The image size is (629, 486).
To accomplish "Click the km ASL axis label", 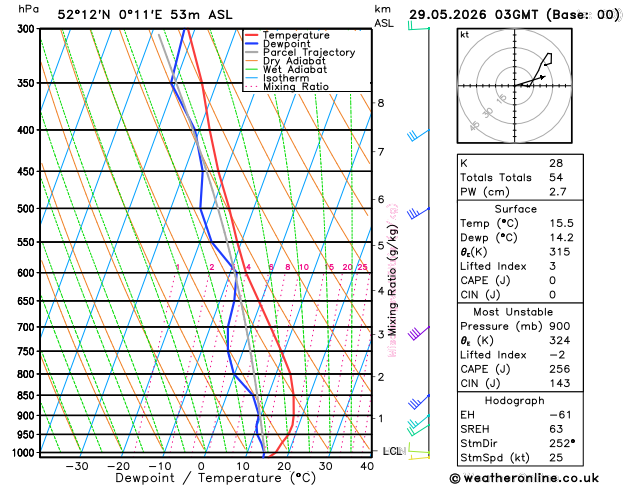I will click(384, 16).
